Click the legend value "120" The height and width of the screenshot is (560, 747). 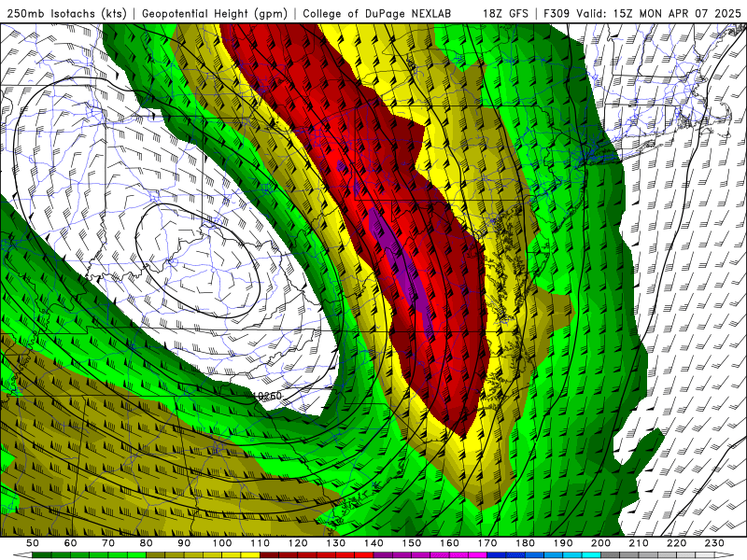click(x=298, y=543)
